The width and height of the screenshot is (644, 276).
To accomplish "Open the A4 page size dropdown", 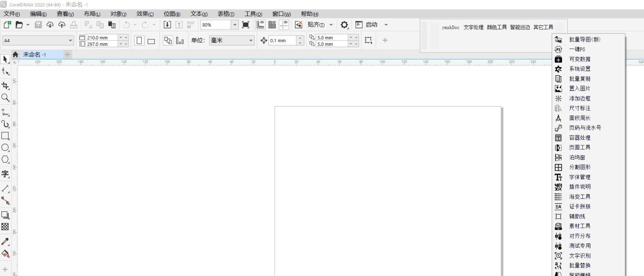I will (71, 40).
